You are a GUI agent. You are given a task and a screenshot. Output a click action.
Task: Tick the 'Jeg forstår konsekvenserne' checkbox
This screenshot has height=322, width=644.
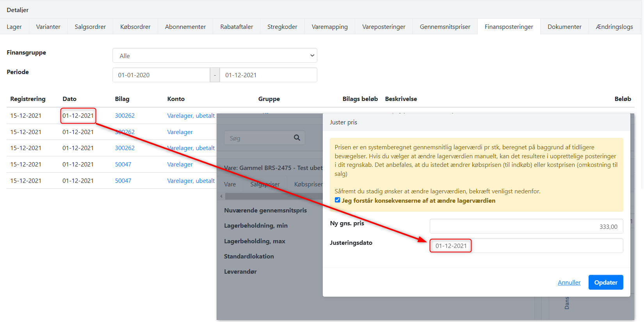pyautogui.click(x=338, y=200)
